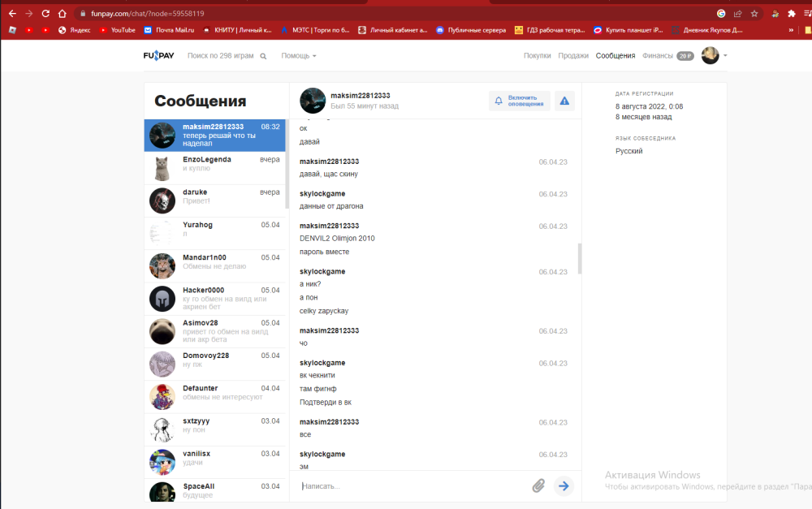812x509 pixels.
Task: Open Chrome extensions puzzle icon
Action: (791, 14)
